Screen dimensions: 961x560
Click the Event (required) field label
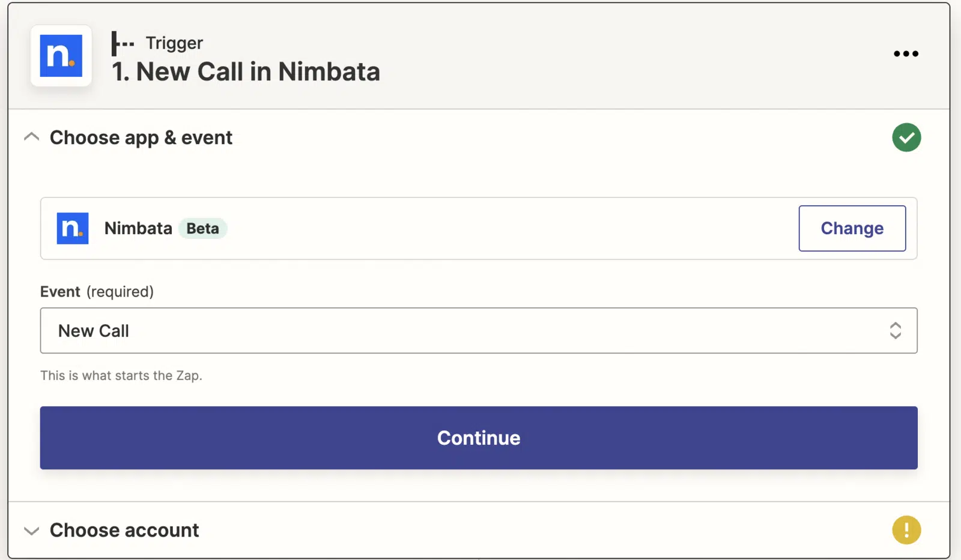pyautogui.click(x=97, y=292)
